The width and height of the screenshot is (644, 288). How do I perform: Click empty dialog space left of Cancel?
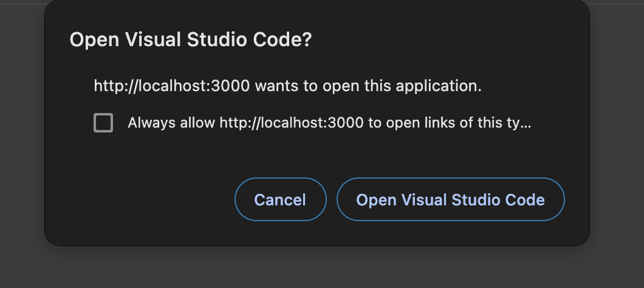coord(146,199)
